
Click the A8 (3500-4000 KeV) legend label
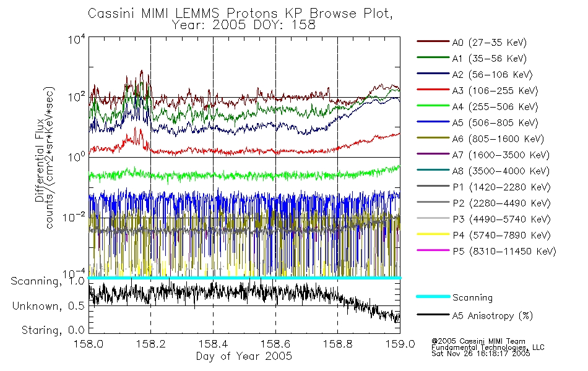click(501, 171)
